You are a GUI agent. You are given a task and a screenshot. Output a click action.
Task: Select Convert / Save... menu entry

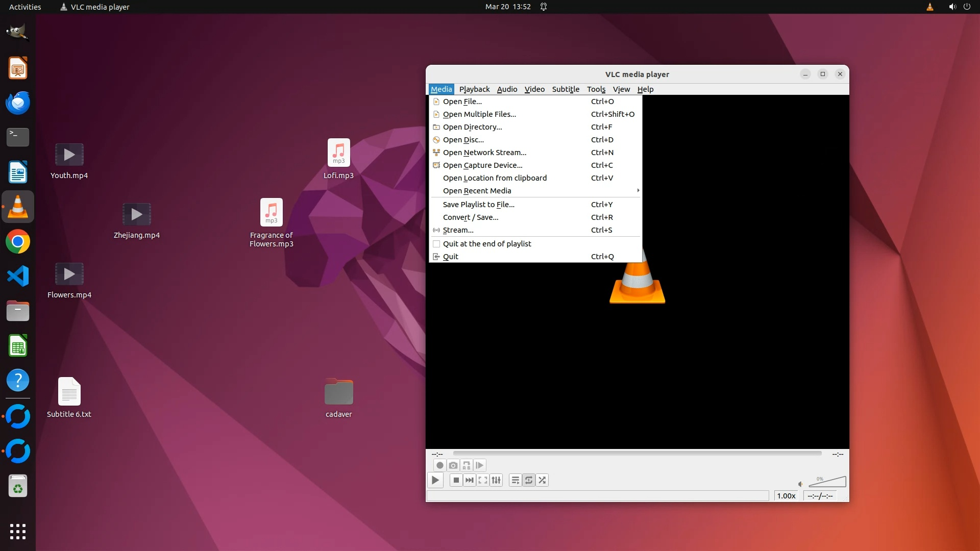click(470, 217)
